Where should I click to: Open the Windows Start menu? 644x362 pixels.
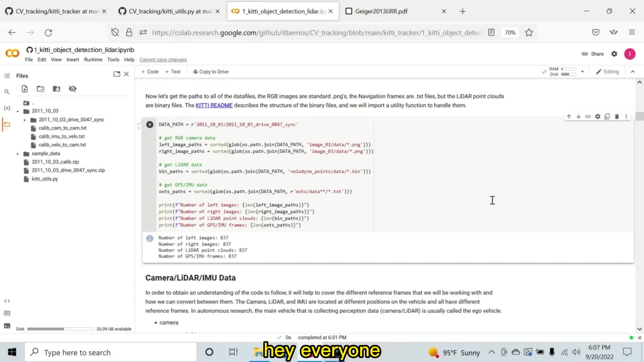click(12, 352)
